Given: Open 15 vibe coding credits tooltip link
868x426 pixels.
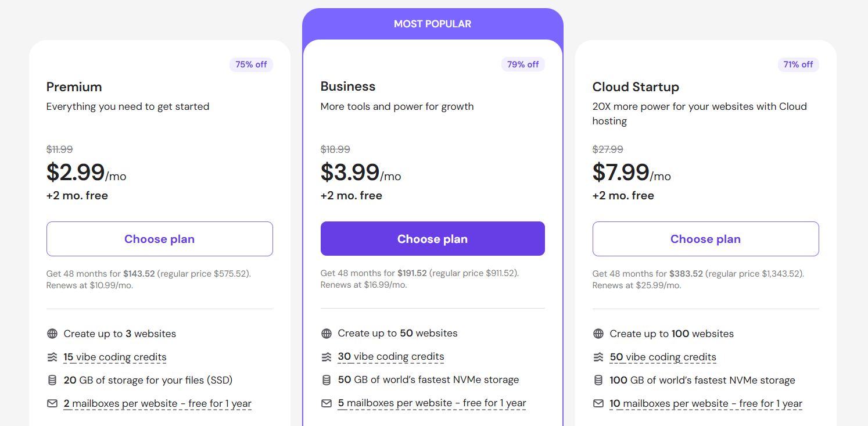Looking at the screenshot, I should click(x=115, y=357).
